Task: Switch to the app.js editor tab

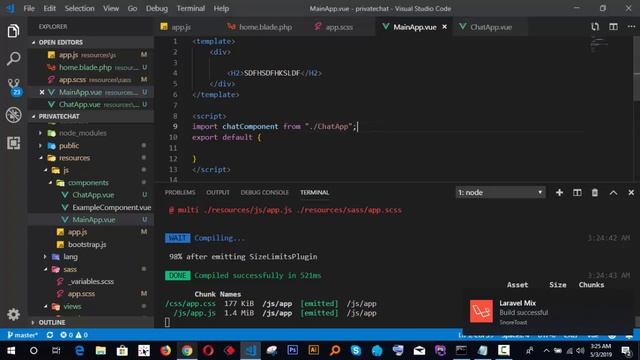Action: (181, 27)
